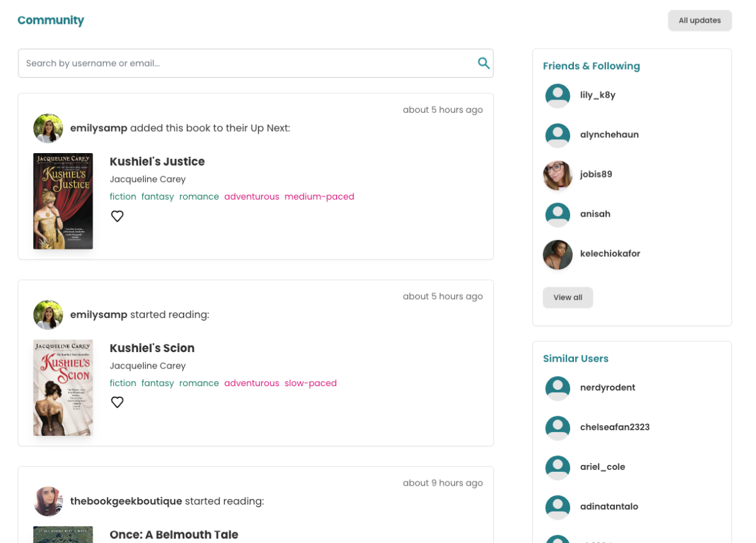The image size is (756, 543).
Task: Select medium-paced tag under Kushiel's Justice
Action: 319,197
